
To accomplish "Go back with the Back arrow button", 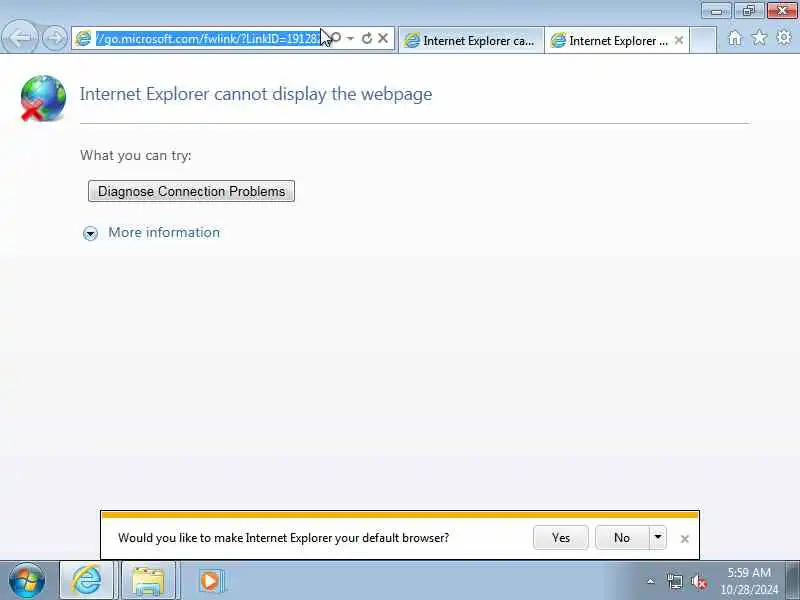I will [19, 37].
